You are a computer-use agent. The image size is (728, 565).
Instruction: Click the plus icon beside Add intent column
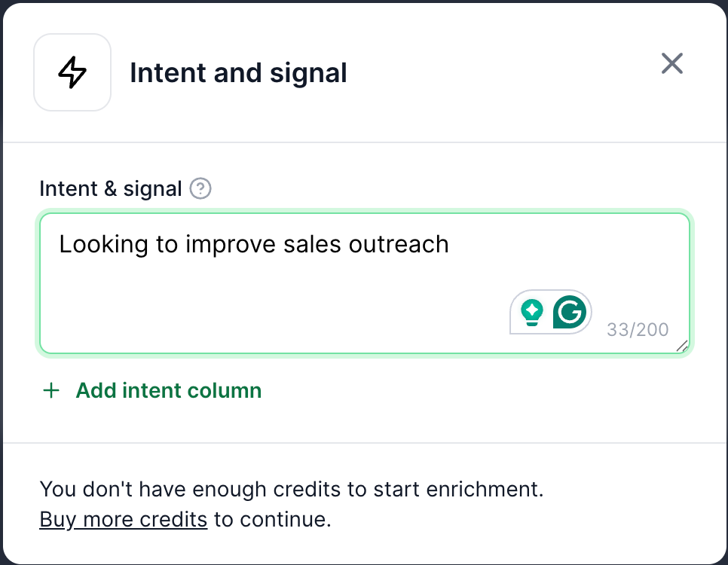[x=51, y=390]
